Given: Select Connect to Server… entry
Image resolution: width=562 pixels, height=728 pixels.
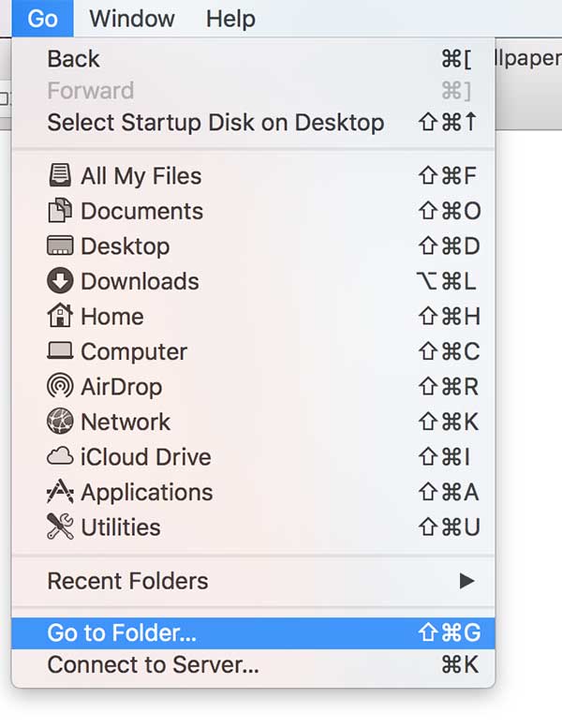Looking at the screenshot, I should pos(153,665).
